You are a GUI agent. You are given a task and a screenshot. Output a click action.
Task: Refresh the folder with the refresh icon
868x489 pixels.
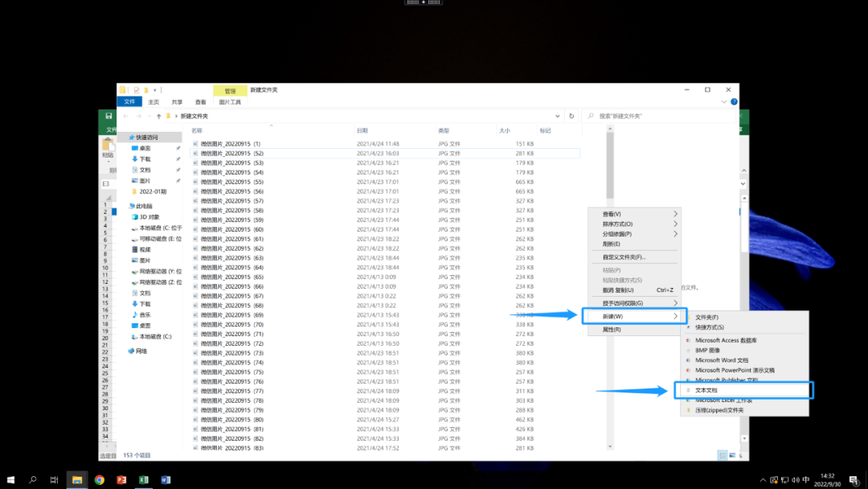pos(571,117)
